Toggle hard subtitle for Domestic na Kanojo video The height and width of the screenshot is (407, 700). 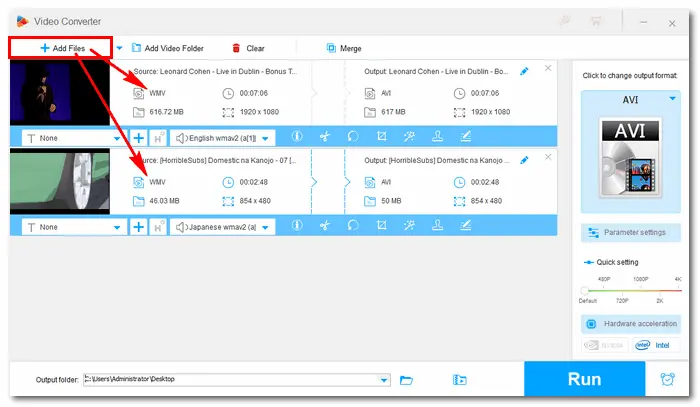pyautogui.click(x=158, y=227)
